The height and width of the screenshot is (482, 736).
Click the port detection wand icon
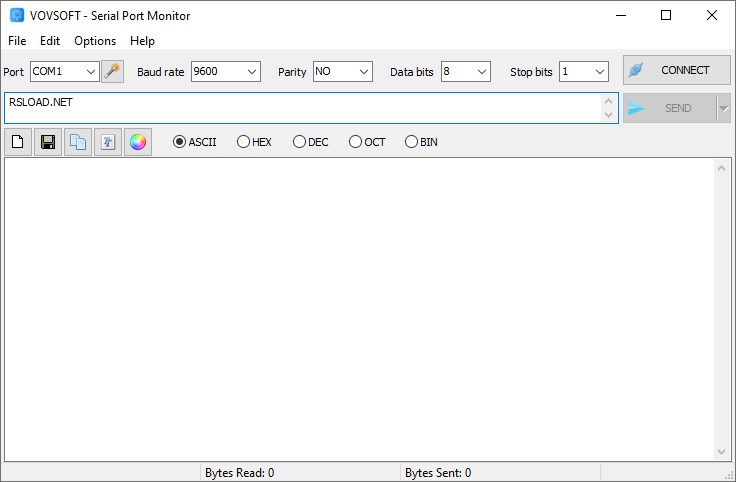point(113,71)
